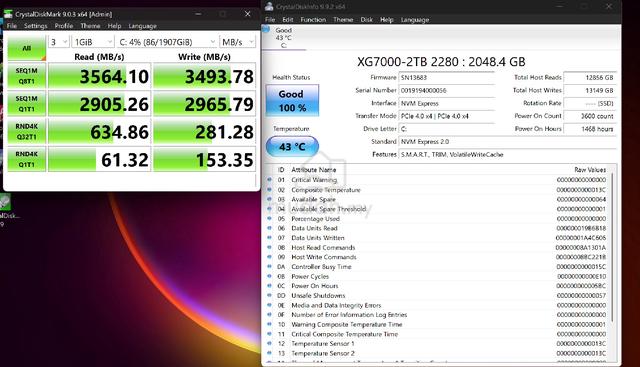Click status dot beside Power Cycles row
Image resolution: width=640 pixels, height=367 pixels.
[x=269, y=276]
